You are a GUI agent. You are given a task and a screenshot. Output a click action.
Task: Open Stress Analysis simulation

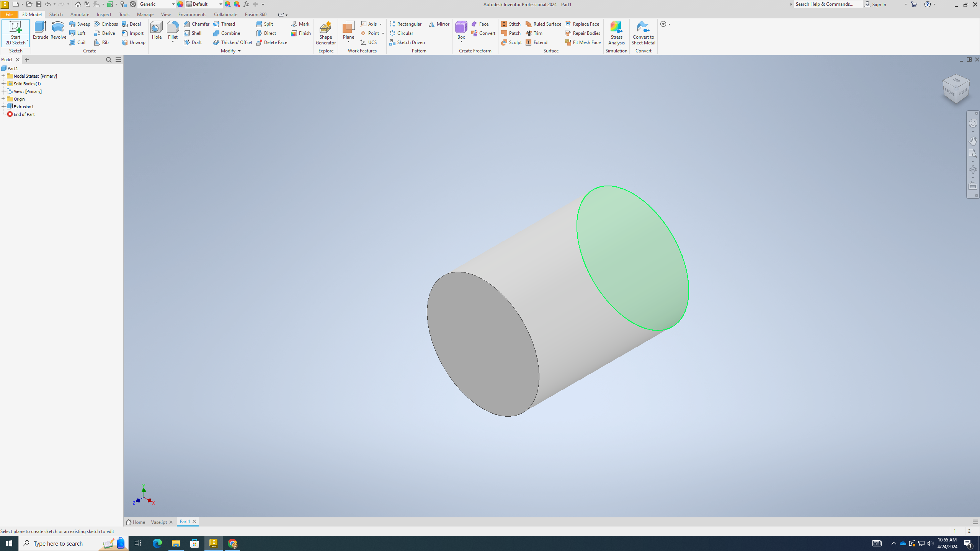click(x=616, y=33)
